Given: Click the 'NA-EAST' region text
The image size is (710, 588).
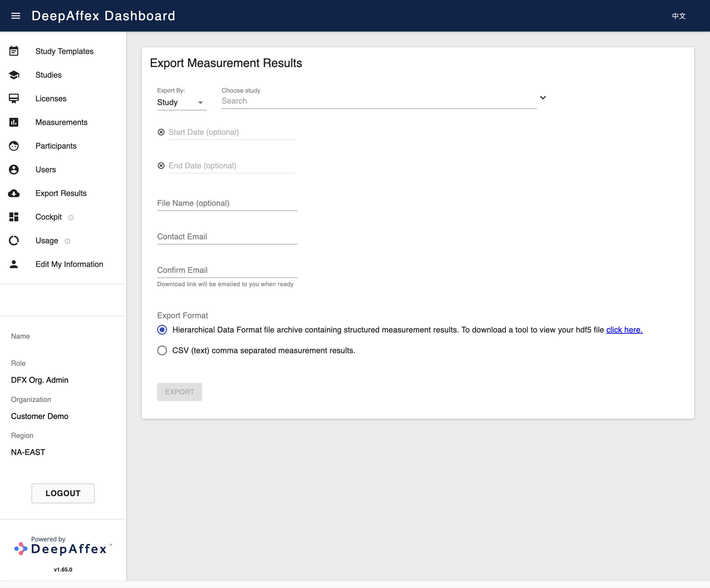Looking at the screenshot, I should 28,452.
